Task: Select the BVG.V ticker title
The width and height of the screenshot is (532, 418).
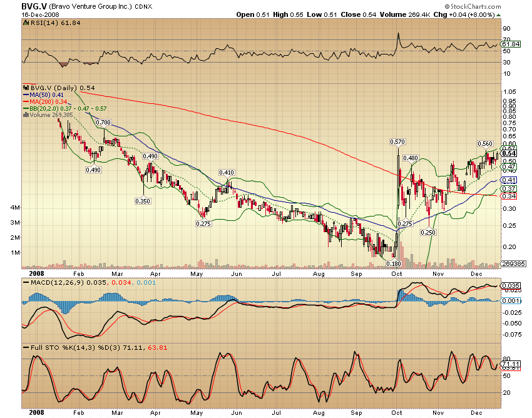Action: [34, 6]
